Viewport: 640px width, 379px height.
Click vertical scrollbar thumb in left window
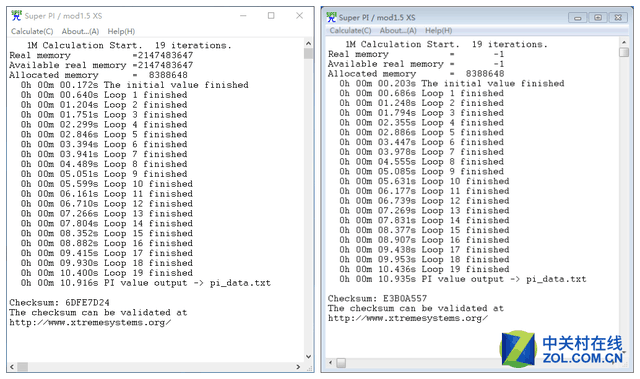(308, 53)
